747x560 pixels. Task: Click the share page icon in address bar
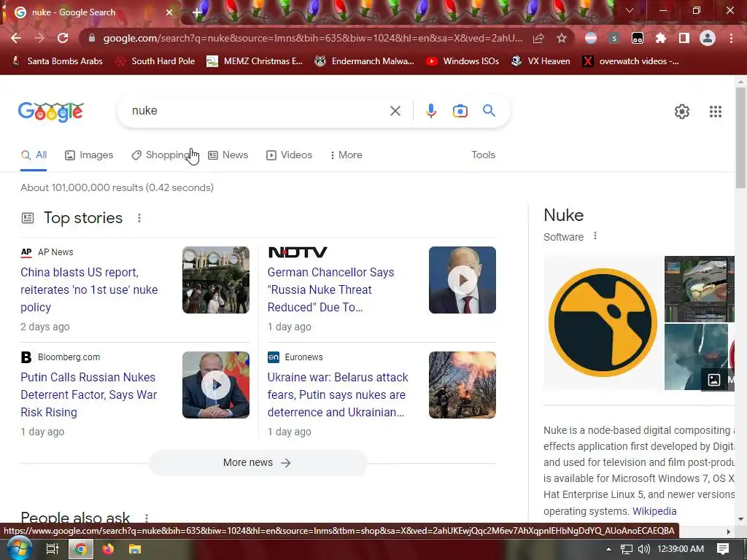click(538, 38)
